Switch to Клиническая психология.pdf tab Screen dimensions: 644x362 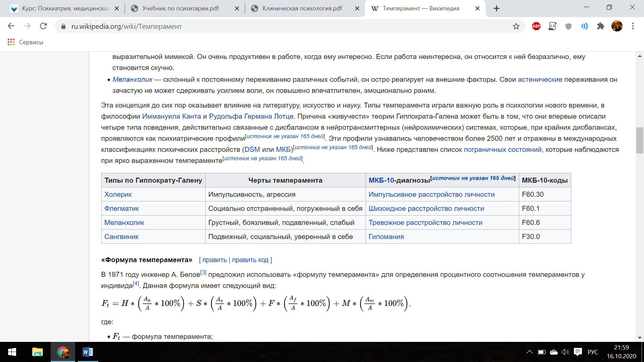click(302, 8)
